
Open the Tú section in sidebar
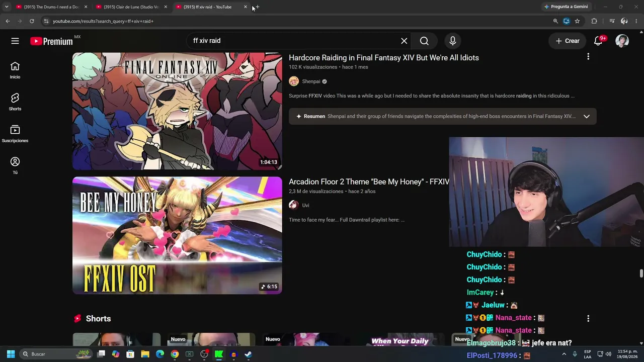click(x=15, y=165)
